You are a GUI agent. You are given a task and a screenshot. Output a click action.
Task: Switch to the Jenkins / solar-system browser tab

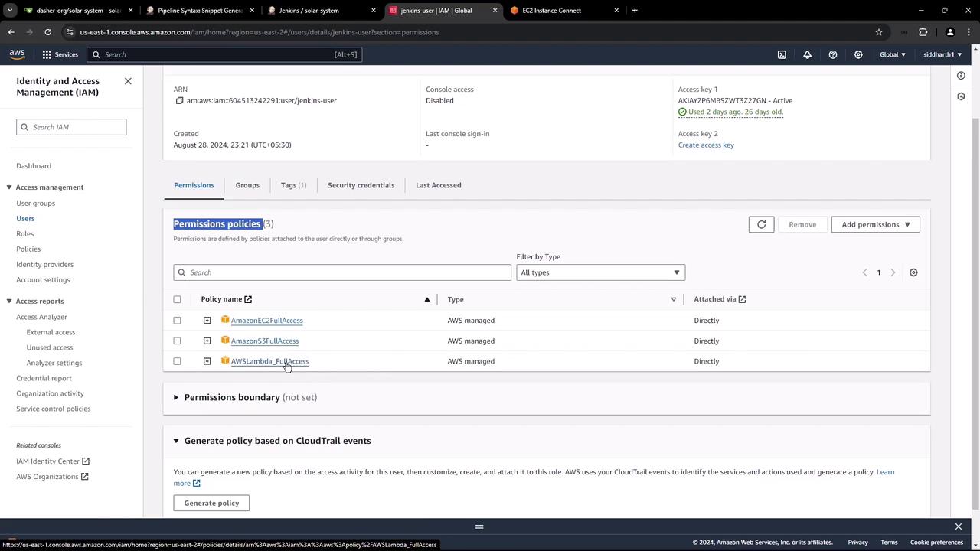[x=322, y=11]
